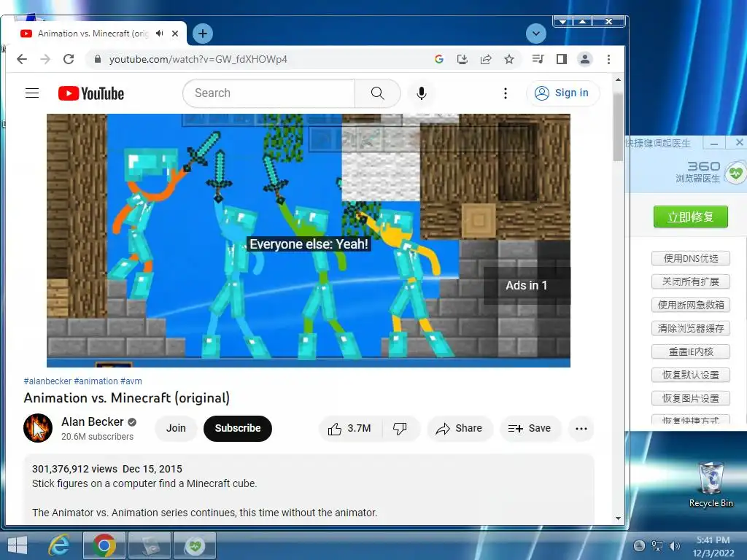Open the 360 doctor taskbar item
This screenshot has width=747, height=560.
tap(195, 545)
